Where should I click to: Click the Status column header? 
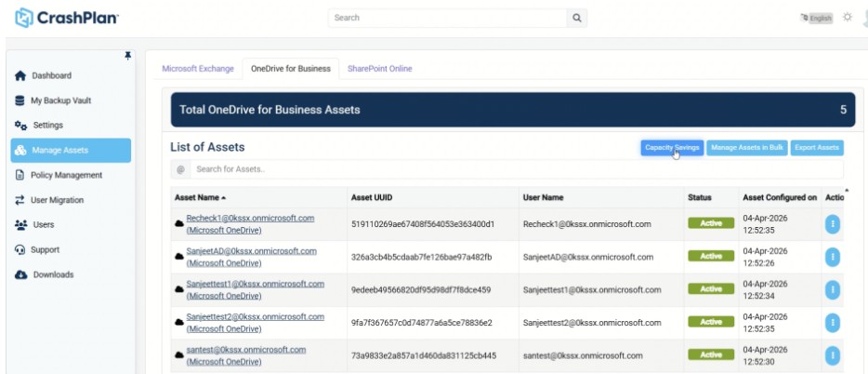700,197
